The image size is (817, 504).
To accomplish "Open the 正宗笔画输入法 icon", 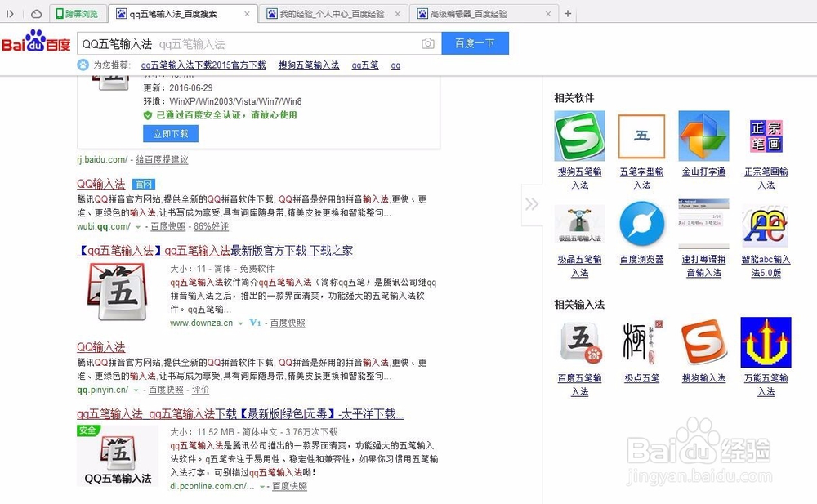I will 766,136.
